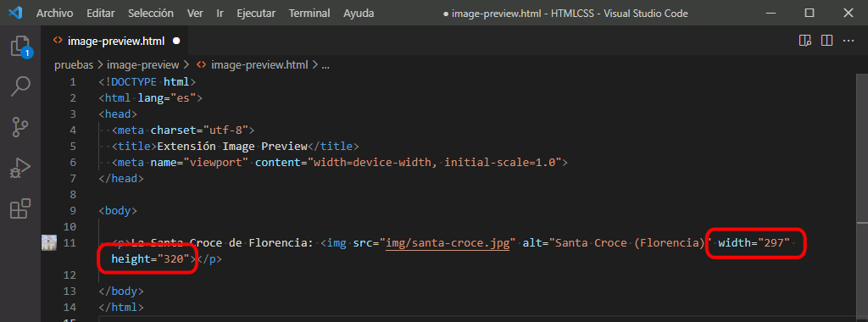Click the closing body tag on line 13

[120, 291]
